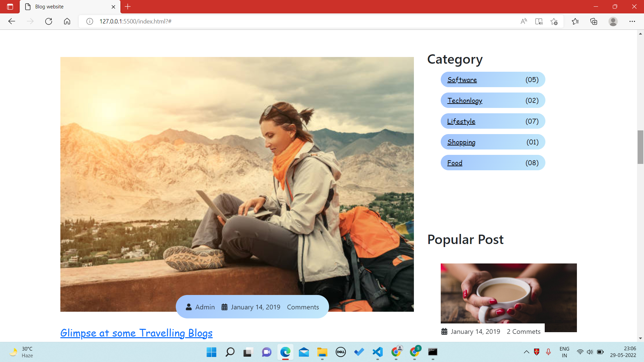The width and height of the screenshot is (644, 362).
Task: Open Visual Studio Code from taskbar
Action: (x=377, y=352)
